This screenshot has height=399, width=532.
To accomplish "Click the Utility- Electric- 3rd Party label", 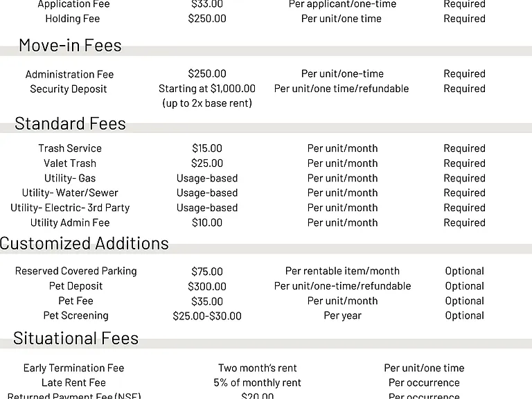I will point(70,208).
